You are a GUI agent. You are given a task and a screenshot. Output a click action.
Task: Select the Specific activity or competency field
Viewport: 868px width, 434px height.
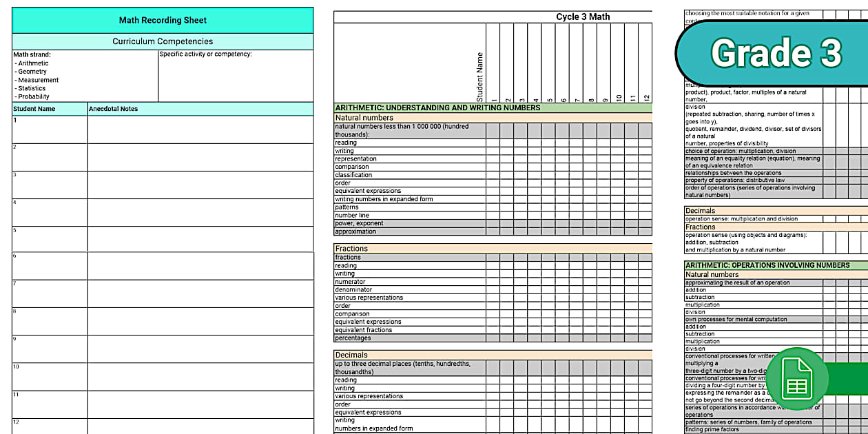coord(234,72)
